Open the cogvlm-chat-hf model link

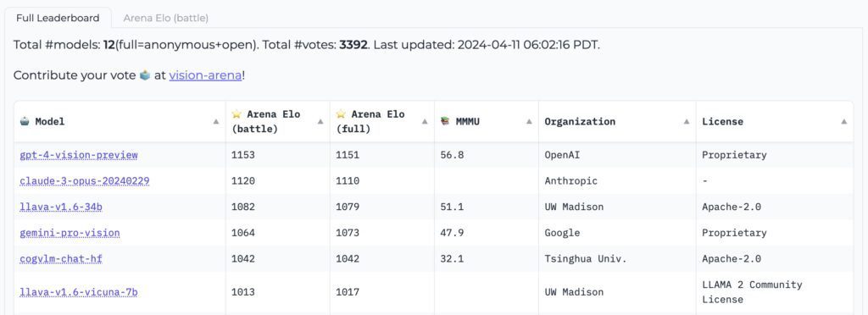(61, 258)
